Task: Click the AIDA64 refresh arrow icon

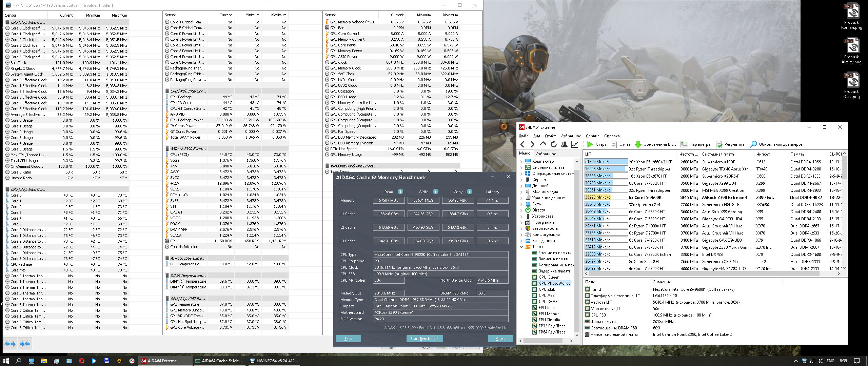Action: click(x=554, y=144)
